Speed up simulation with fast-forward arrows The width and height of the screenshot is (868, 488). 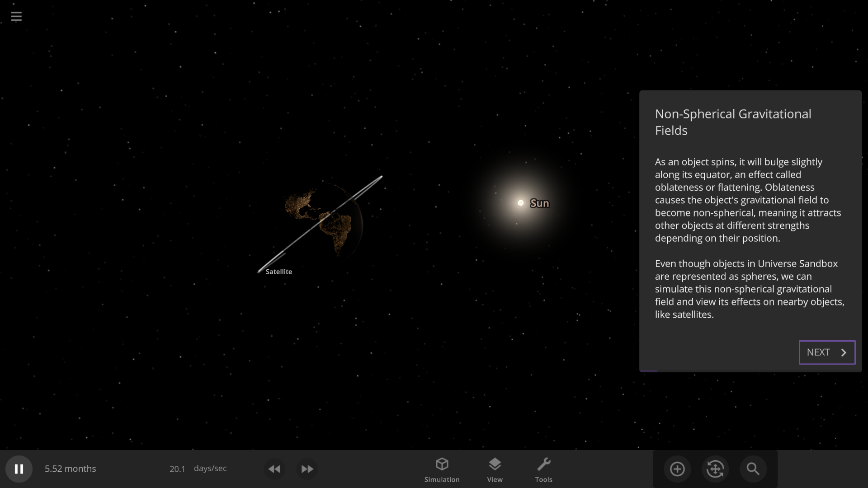[x=307, y=469]
